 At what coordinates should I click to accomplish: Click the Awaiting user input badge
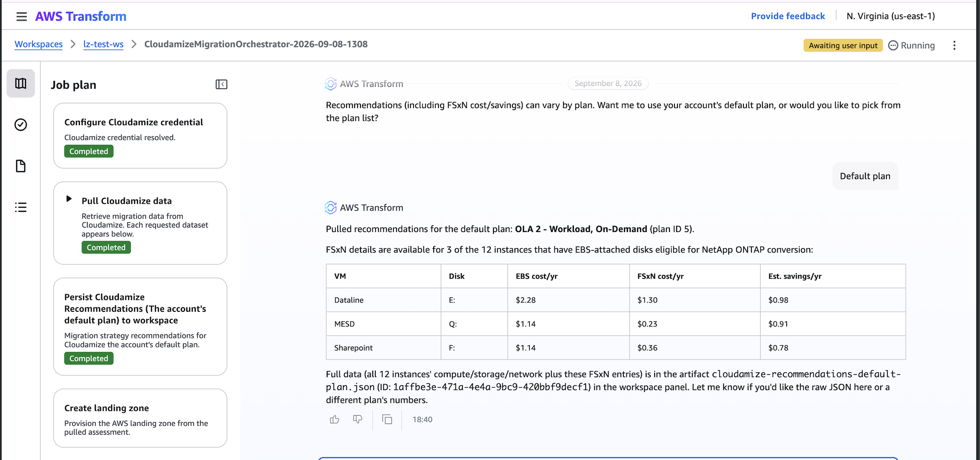843,45
